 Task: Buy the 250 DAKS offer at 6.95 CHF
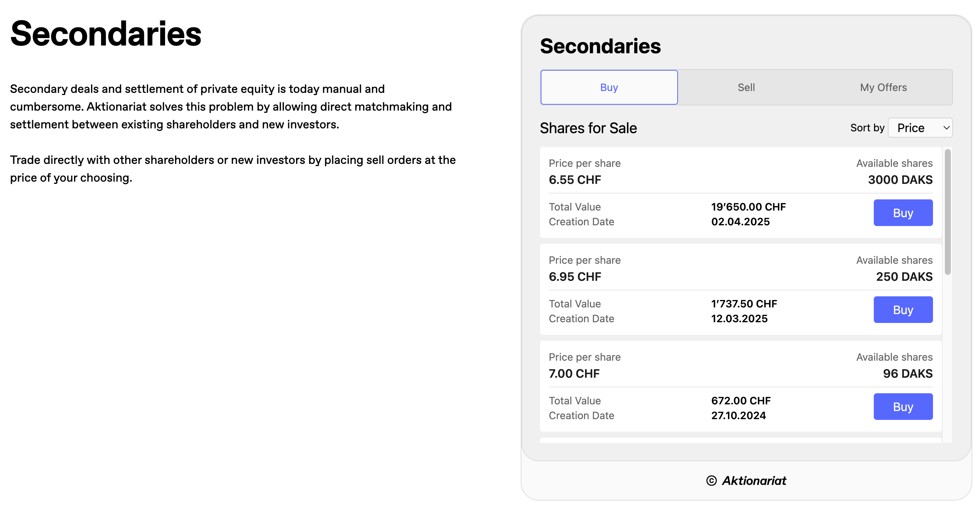click(x=902, y=310)
